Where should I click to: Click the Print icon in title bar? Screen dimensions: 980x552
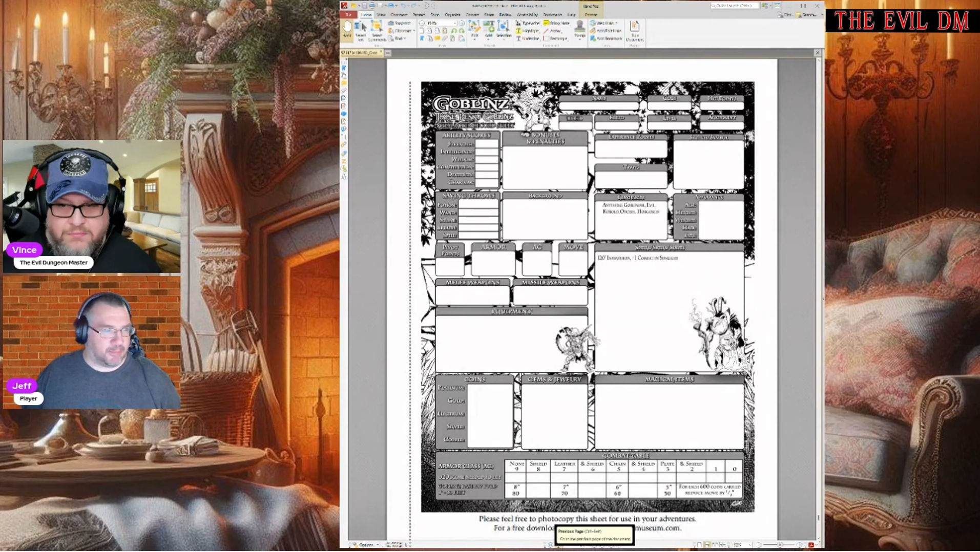tap(372, 6)
